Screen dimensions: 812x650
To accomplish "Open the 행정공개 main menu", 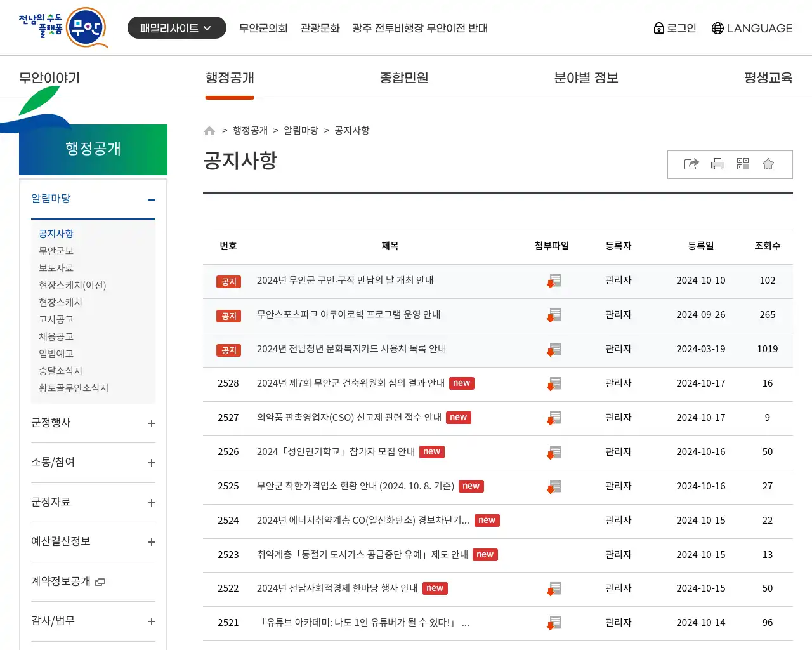I will tap(230, 78).
